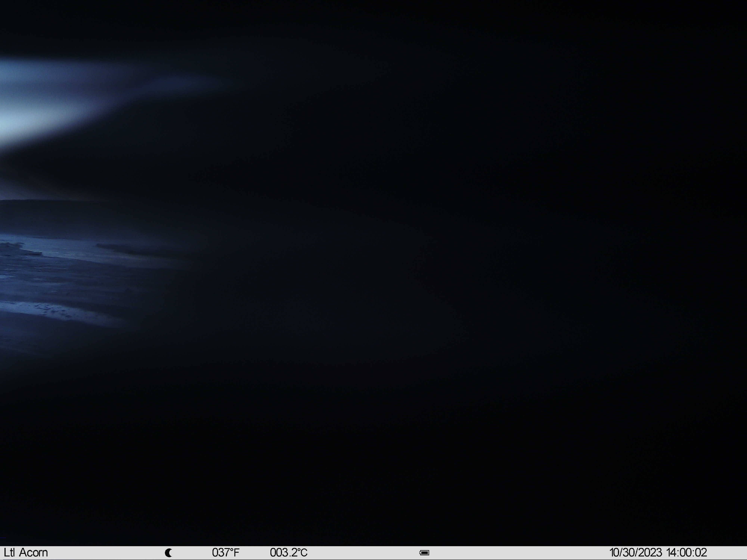This screenshot has width=747, height=560.
Task: Click the word Ltl in status bar
Action: 10,553
